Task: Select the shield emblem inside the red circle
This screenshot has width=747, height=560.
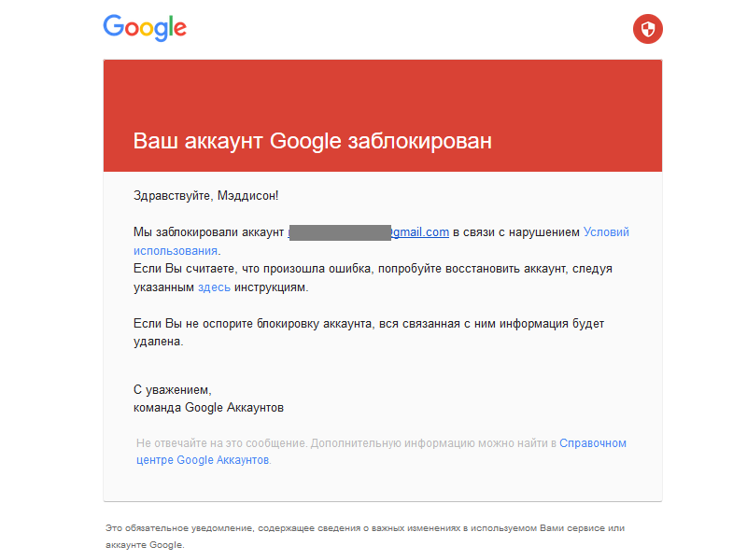Action: pyautogui.click(x=647, y=29)
